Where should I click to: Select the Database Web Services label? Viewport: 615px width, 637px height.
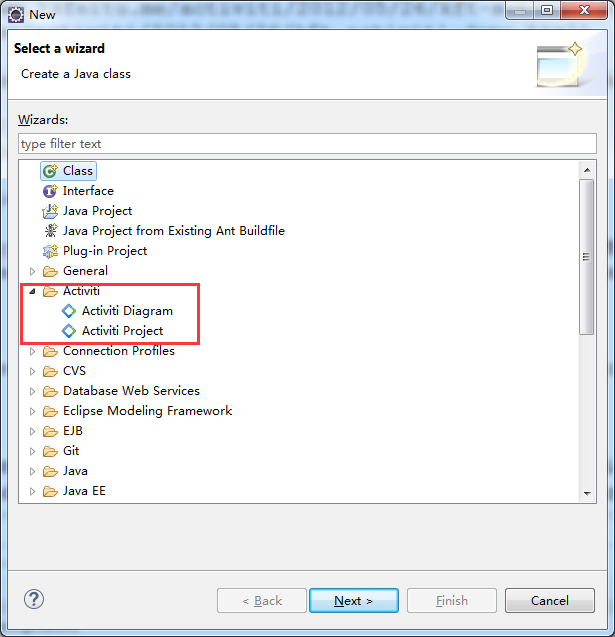(131, 391)
